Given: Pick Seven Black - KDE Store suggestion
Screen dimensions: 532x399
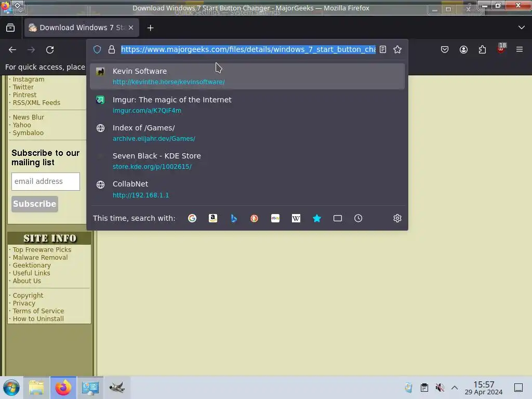Looking at the screenshot, I should pos(247,161).
